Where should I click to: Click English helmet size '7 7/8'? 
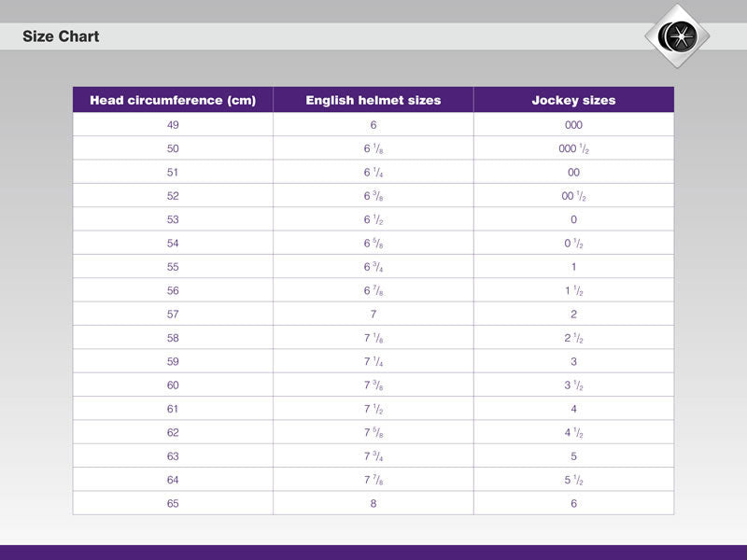pos(373,480)
